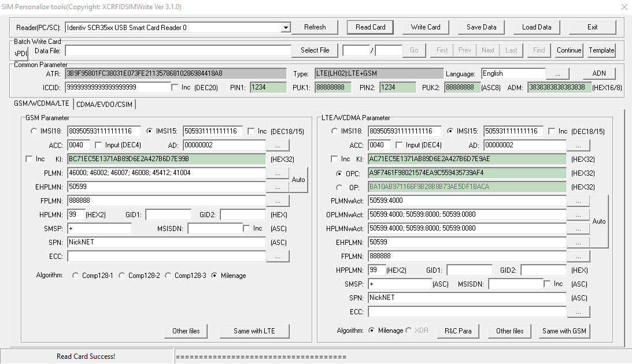This screenshot has height=364, width=632.
Task: Open the GSM FPLMN browse button
Action: tap(278, 201)
